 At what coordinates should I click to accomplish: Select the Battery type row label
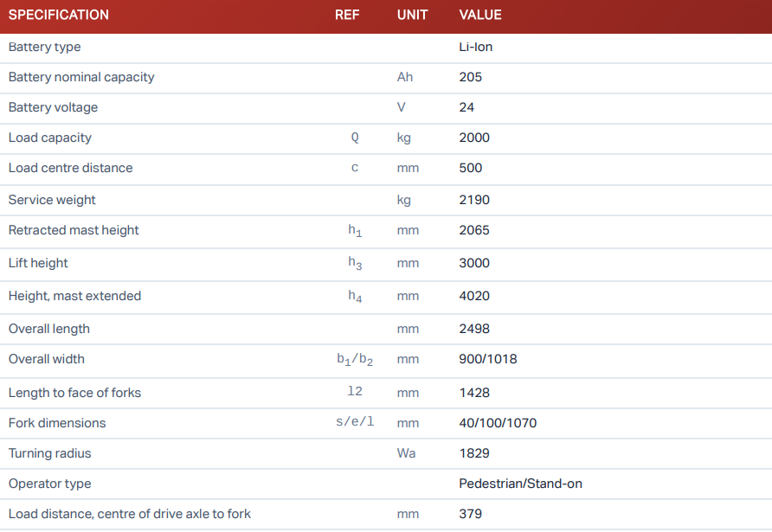point(44,47)
